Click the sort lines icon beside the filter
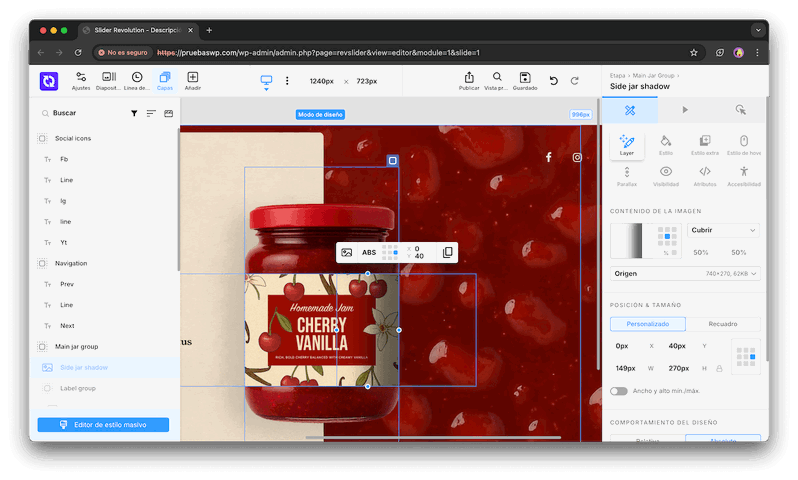 tap(151, 113)
